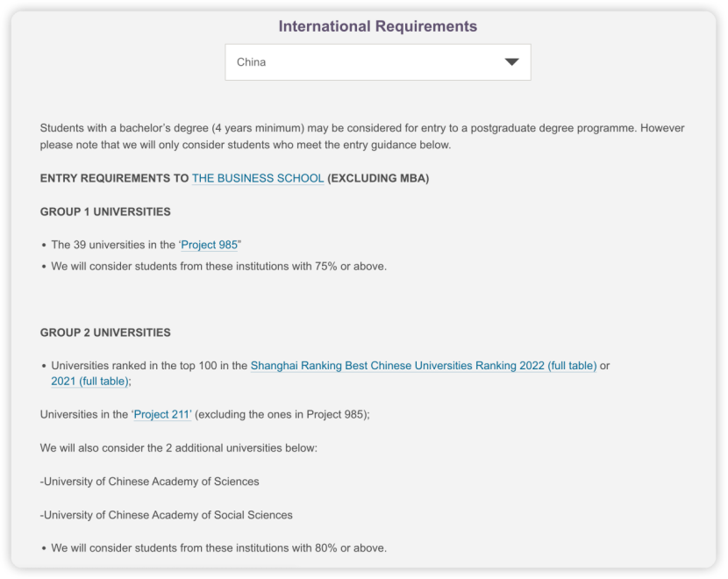Click University of Chinese Academy of Social Sciences
The image size is (728, 579).
(167, 515)
